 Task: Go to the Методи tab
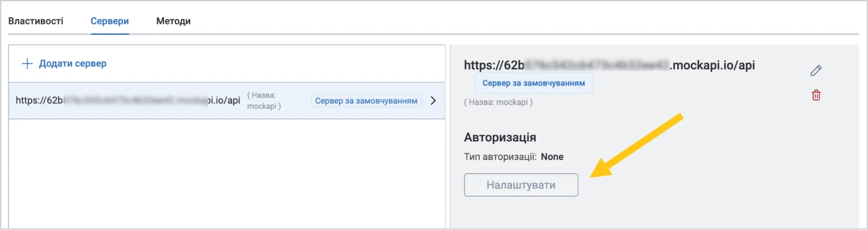click(x=173, y=21)
